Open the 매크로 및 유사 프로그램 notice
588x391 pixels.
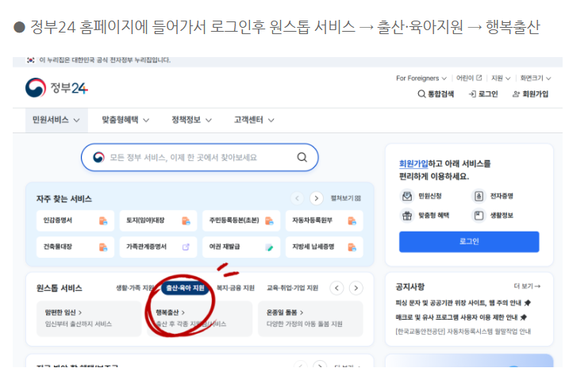pyautogui.click(x=461, y=317)
